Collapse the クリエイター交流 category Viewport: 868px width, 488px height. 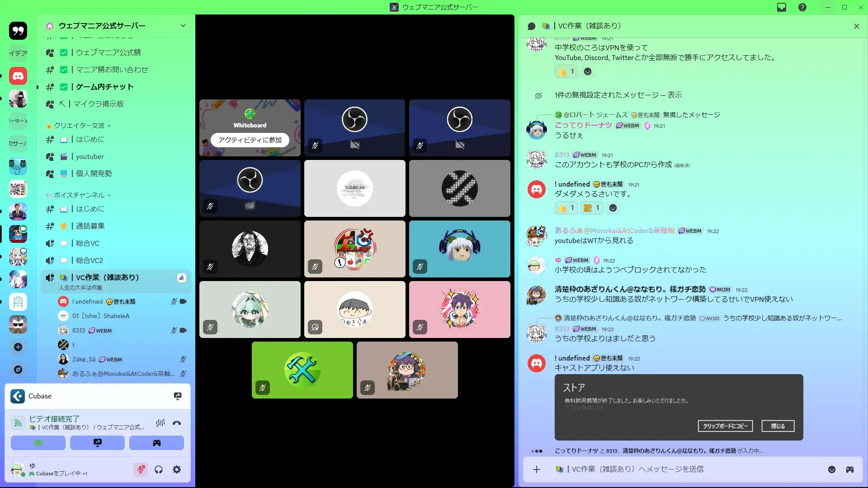point(79,126)
